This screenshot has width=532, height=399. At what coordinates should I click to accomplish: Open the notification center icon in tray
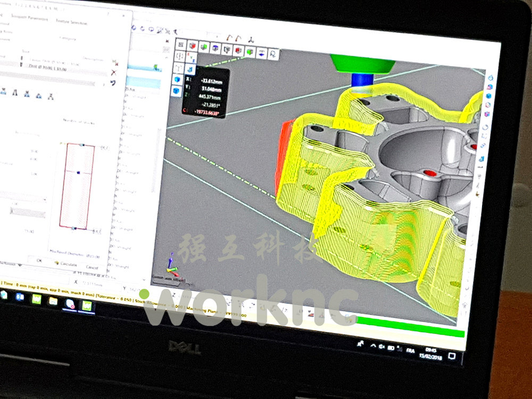click(452, 356)
